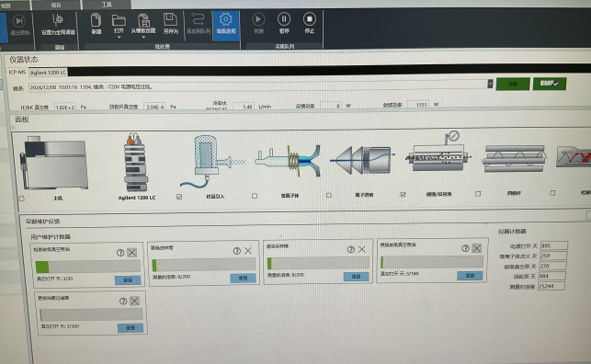Click the green 分析 button
The image size is (591, 364).
(x=513, y=84)
